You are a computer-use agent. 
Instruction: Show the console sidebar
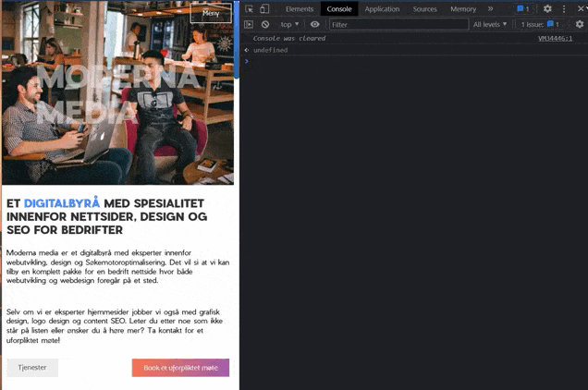(x=249, y=24)
